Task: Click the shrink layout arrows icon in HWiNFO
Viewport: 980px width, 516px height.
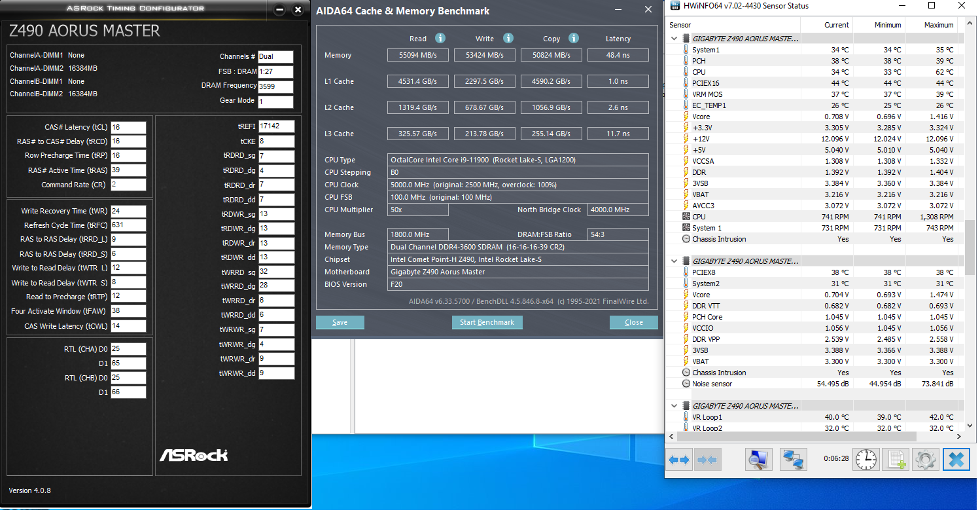Action: (707, 460)
